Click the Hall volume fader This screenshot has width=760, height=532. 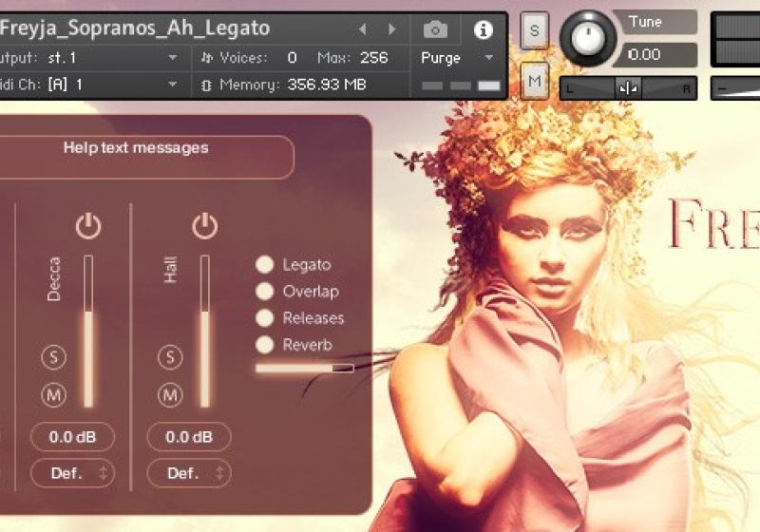204,331
